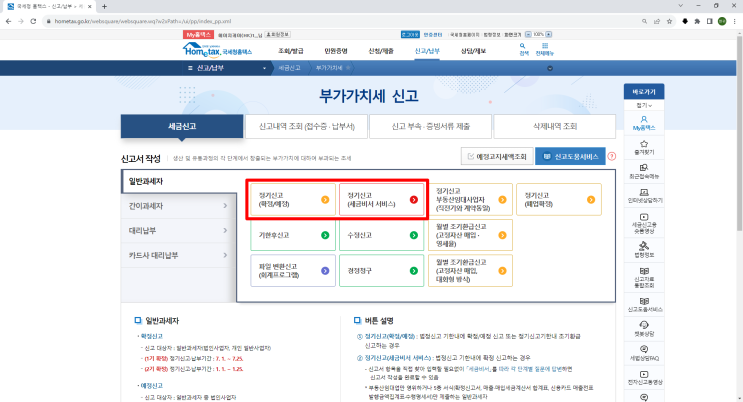Open the 신청/제출 menu

(381, 51)
